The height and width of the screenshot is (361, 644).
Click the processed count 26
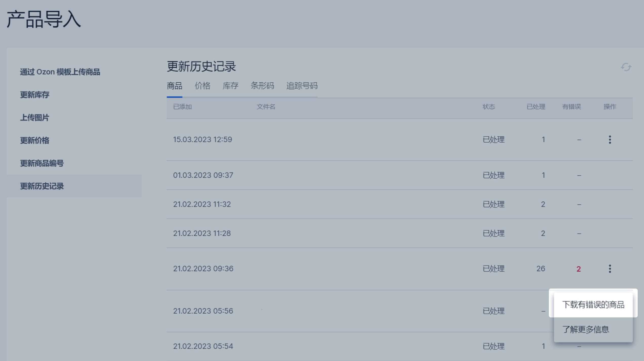[x=541, y=269]
